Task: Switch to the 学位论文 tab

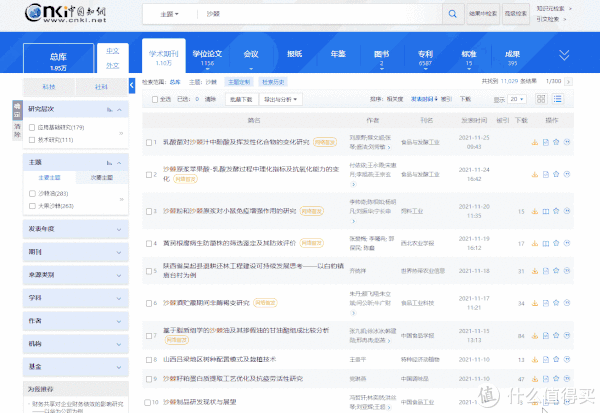Action: tap(207, 57)
